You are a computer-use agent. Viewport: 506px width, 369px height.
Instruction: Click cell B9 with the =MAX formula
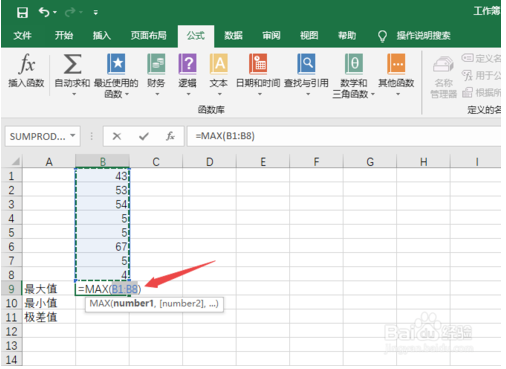click(x=102, y=289)
